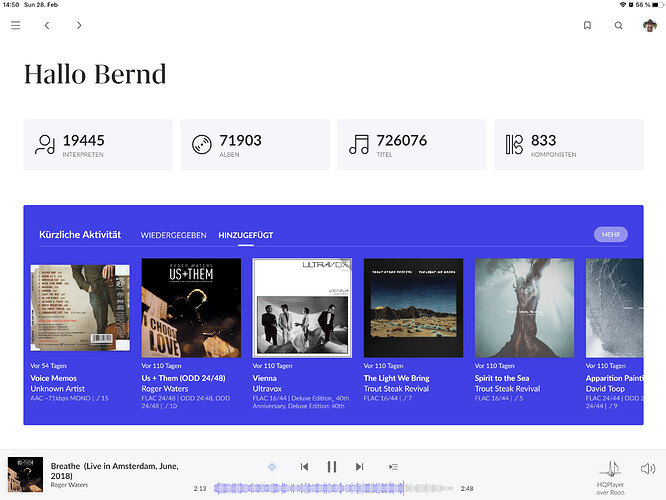Select the Hinzugefügt tab
Screen dimensions: 666x500
246,235
